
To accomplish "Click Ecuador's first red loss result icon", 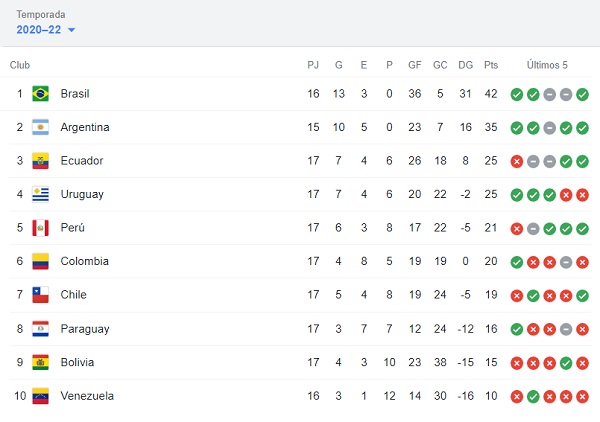I will 516,161.
